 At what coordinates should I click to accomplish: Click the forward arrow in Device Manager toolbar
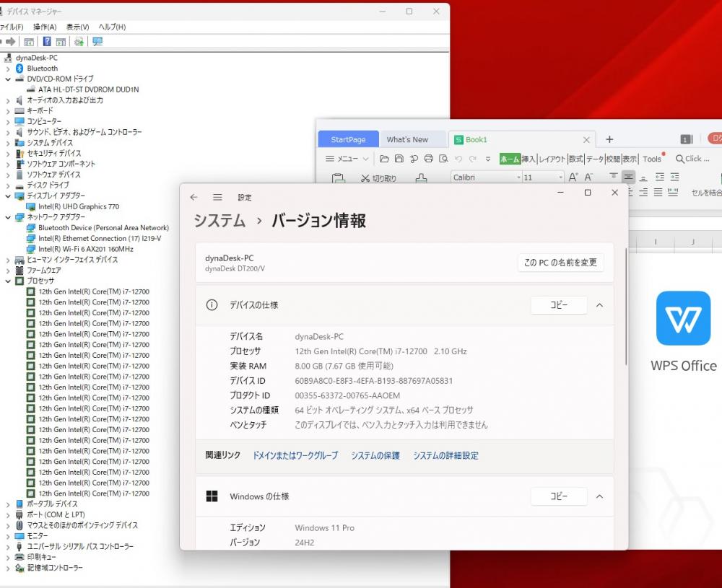(x=10, y=41)
